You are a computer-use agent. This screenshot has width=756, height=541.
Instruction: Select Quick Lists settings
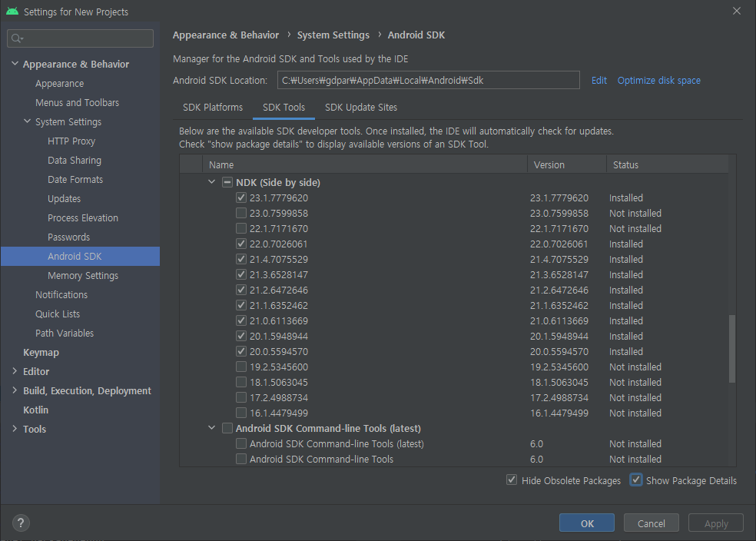[x=58, y=314]
